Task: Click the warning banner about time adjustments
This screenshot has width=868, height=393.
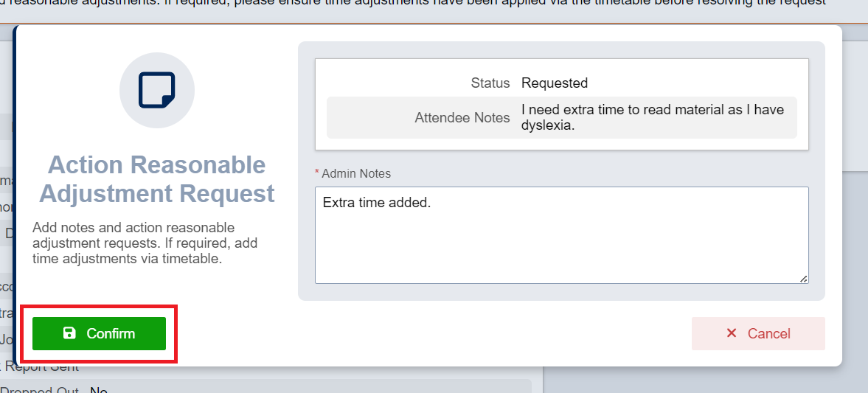Action: [420, 3]
